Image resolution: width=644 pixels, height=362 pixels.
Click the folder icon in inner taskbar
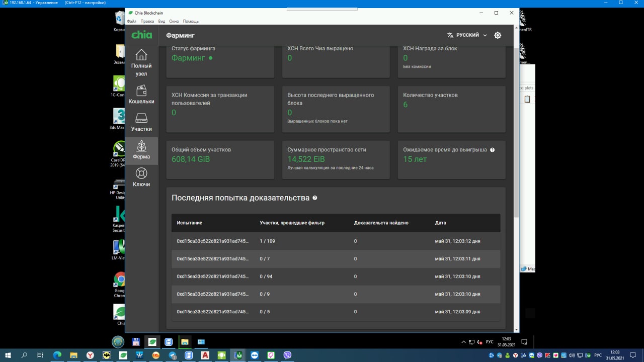[x=185, y=342]
